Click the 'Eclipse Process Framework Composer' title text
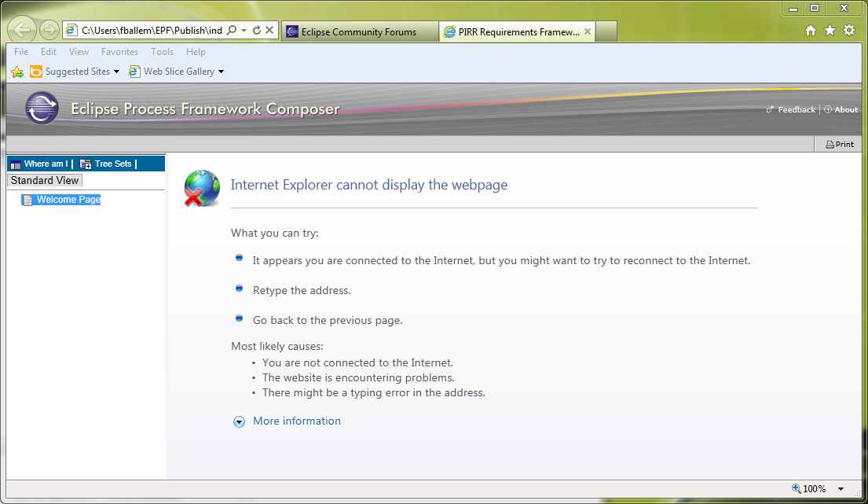 click(205, 109)
